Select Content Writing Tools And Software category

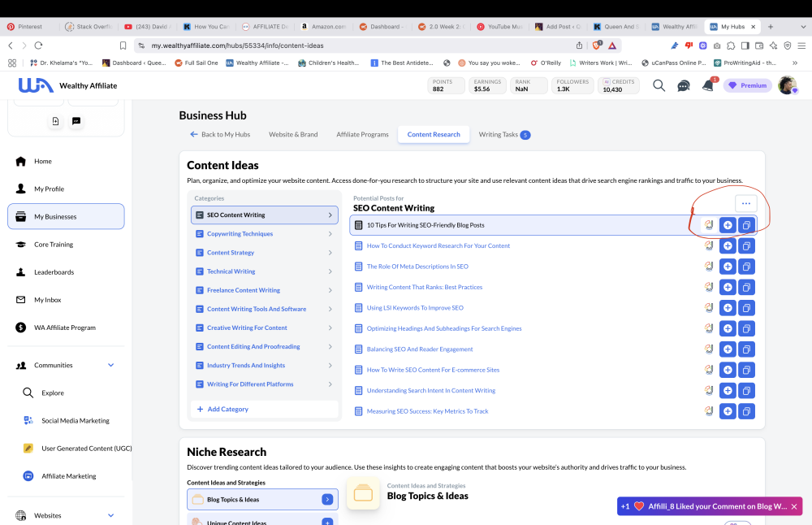click(264, 309)
